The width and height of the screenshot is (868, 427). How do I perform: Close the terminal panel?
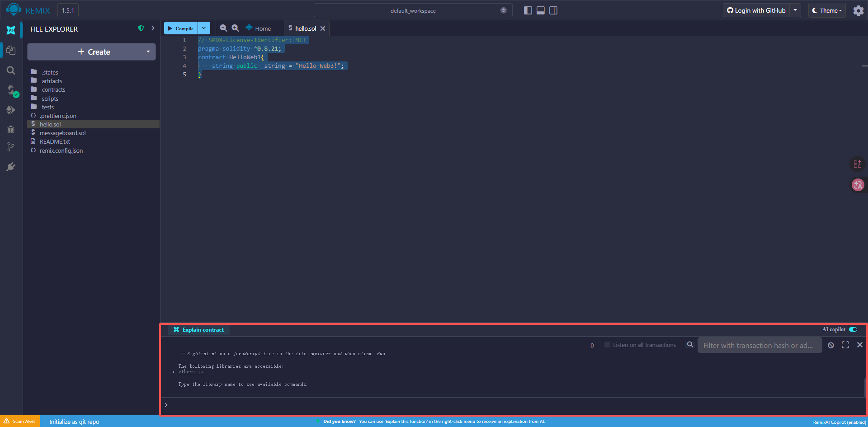coord(860,345)
